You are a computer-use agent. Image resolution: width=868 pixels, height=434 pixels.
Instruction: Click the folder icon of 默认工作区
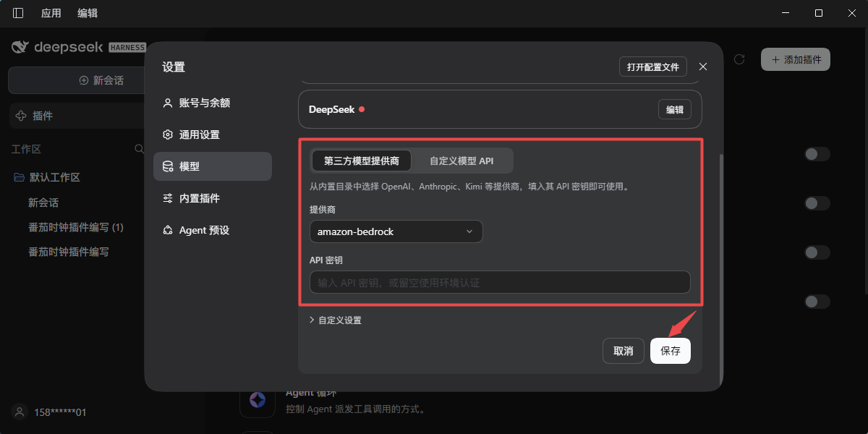20,177
